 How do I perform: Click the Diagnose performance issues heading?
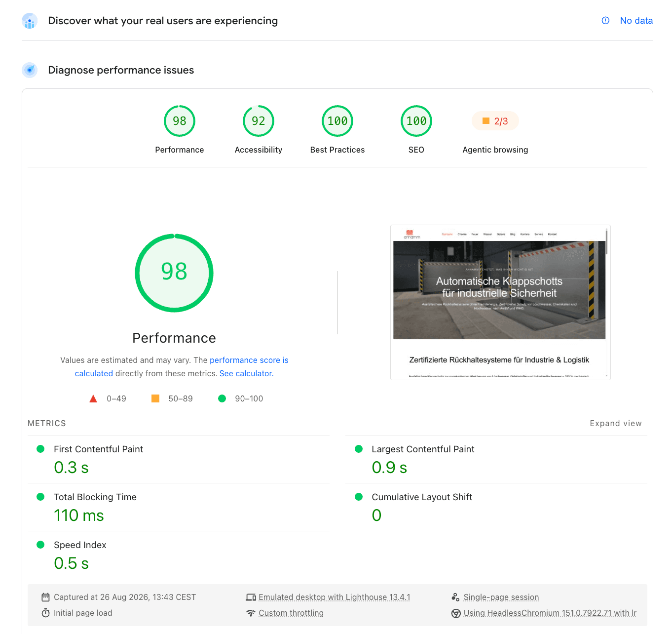121,70
